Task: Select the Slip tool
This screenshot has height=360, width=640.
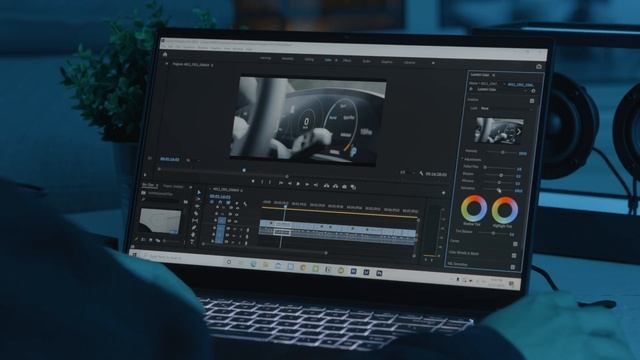Action: coord(196,220)
